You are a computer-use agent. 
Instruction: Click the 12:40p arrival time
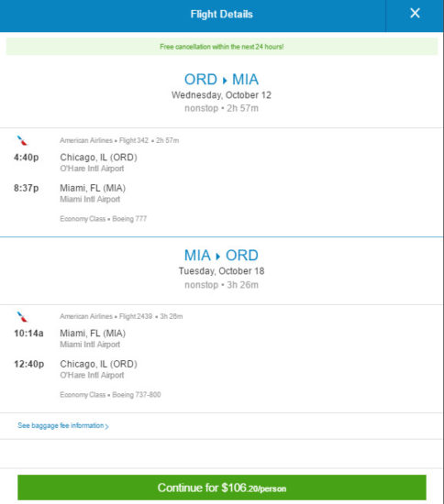(29, 364)
